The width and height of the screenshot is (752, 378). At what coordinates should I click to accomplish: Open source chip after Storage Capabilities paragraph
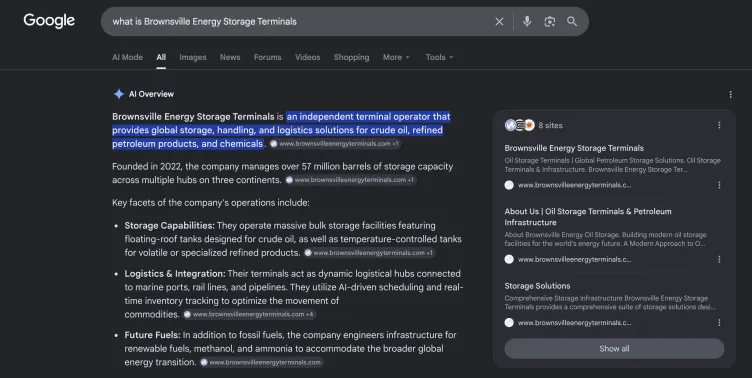pyautogui.click(x=369, y=253)
